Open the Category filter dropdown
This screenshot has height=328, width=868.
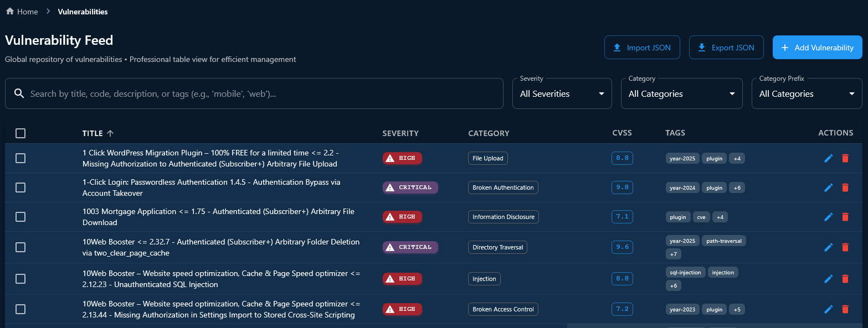point(682,93)
